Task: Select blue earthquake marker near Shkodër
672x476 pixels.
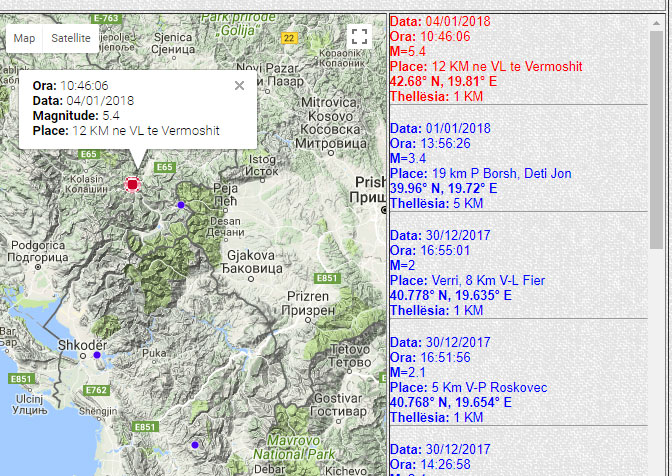Action: tap(97, 355)
